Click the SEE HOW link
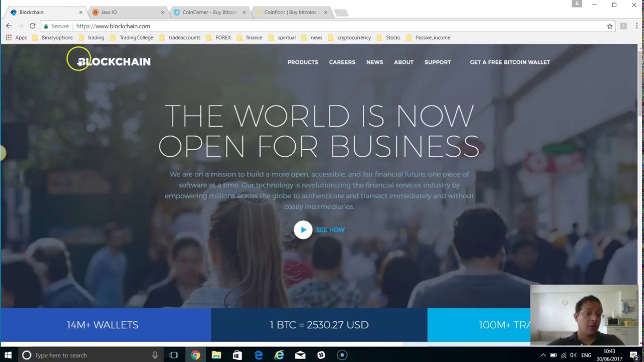The image size is (644, 362). tap(330, 230)
